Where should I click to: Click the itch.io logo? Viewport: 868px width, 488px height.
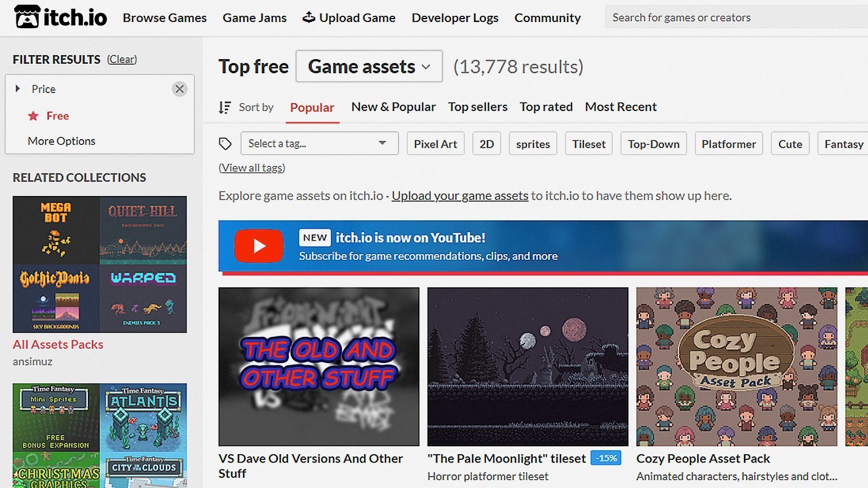60,17
